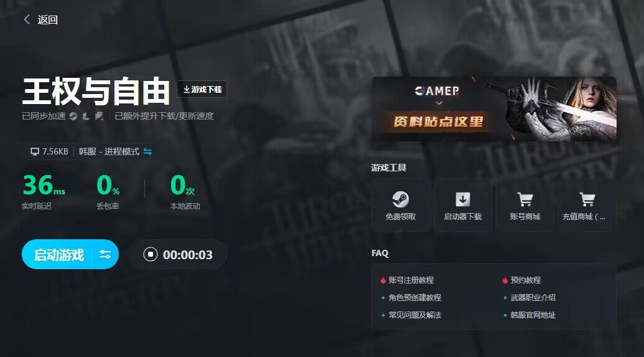This screenshot has width=644, height=357.
Task: Select the 韩服 - 进程模式 server selector
Action: click(x=110, y=152)
